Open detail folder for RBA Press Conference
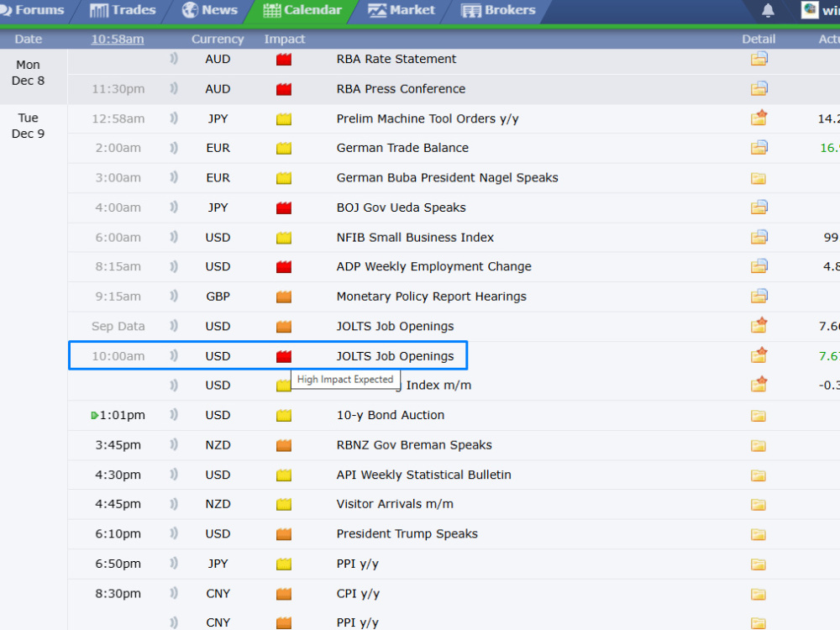840x630 pixels. [x=759, y=88]
